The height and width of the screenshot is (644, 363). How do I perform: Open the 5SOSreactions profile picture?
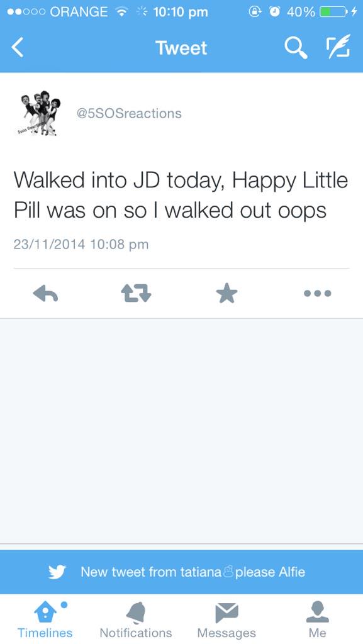pos(40,114)
